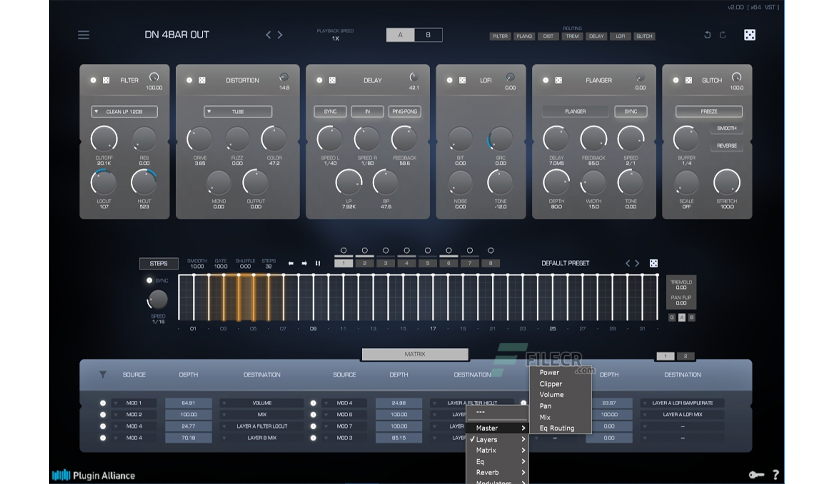Toggle the Lofi module power dot

pyautogui.click(x=449, y=80)
